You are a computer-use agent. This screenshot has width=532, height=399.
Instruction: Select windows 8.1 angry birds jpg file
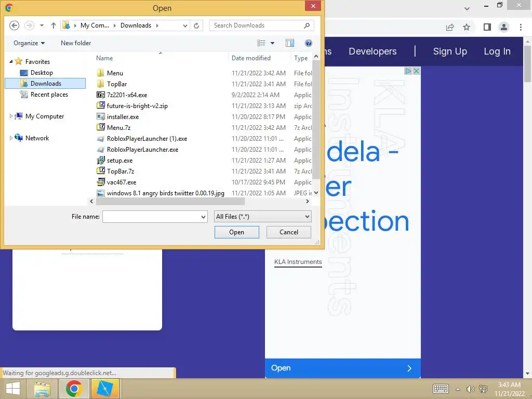click(166, 193)
